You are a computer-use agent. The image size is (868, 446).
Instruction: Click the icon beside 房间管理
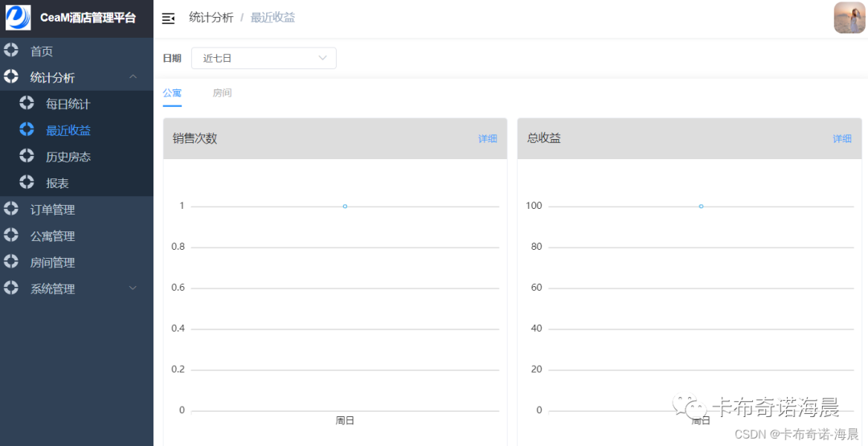10,262
